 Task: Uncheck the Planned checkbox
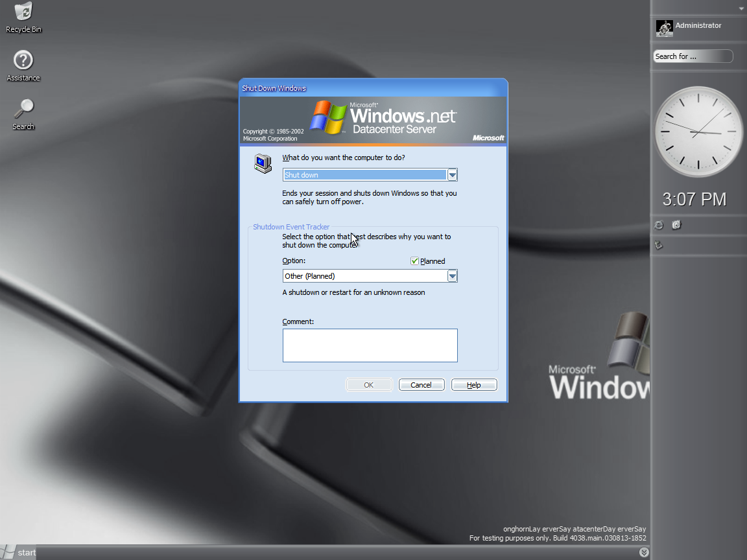414,261
